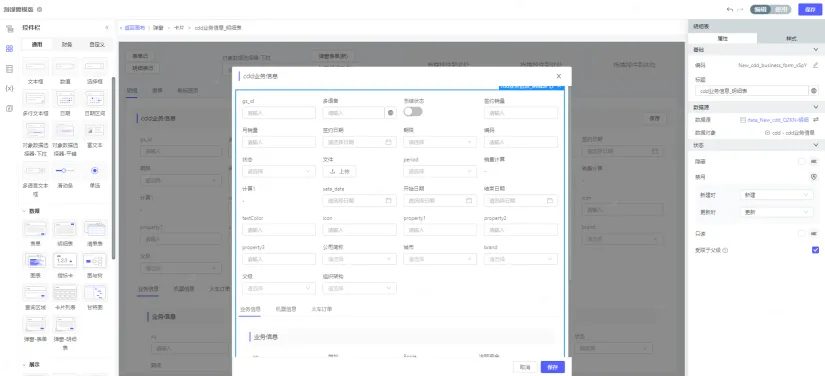Uncheck the 受限于父级 checkbox
This screenshot has width=825, height=376.
point(816,250)
